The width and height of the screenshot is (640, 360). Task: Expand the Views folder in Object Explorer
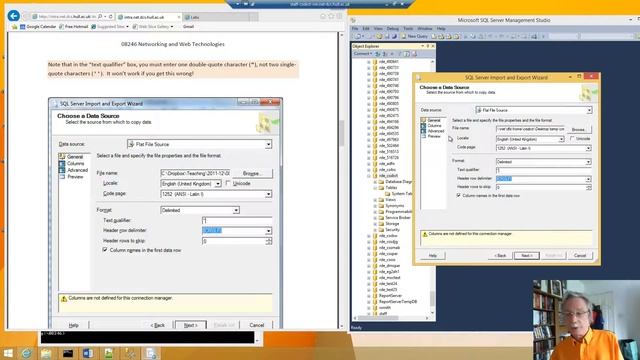[x=375, y=200]
